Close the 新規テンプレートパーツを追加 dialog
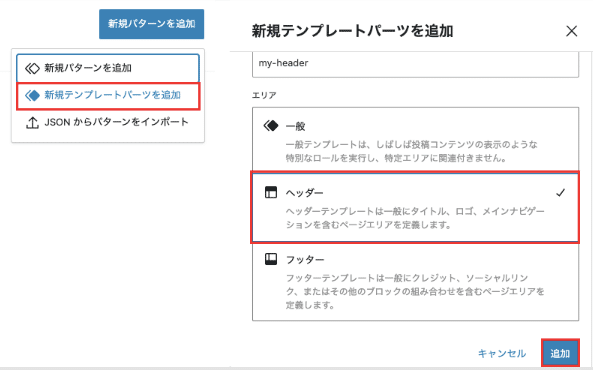 pyautogui.click(x=571, y=31)
